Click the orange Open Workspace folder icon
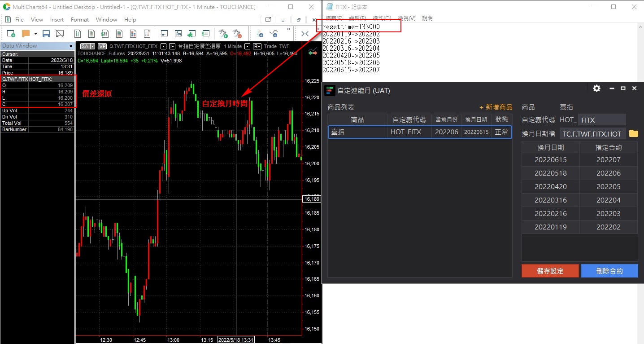Image resolution: width=644 pixels, height=344 pixels. (x=26, y=34)
